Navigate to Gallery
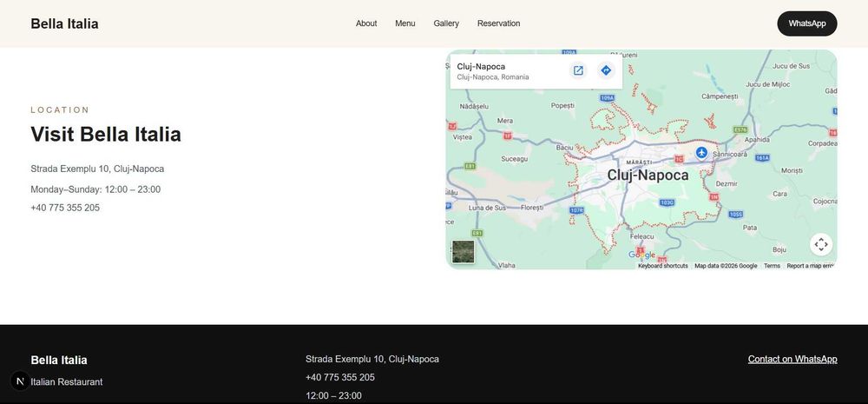 click(x=446, y=23)
